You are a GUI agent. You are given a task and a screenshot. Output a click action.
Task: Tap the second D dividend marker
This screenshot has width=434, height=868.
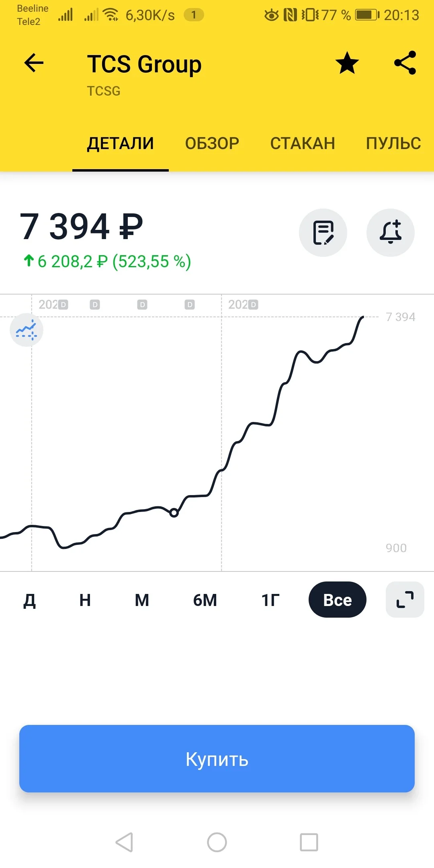click(x=95, y=305)
